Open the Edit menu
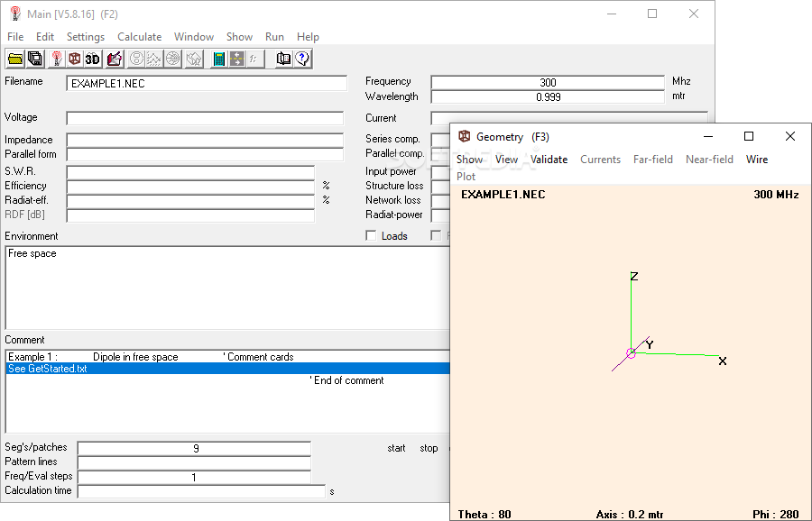 pos(44,37)
